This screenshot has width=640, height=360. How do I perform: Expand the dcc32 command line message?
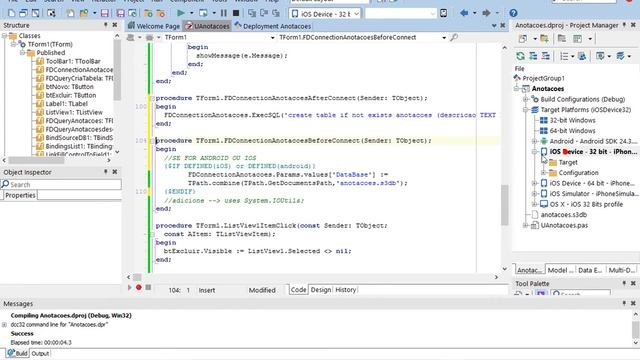point(4,325)
